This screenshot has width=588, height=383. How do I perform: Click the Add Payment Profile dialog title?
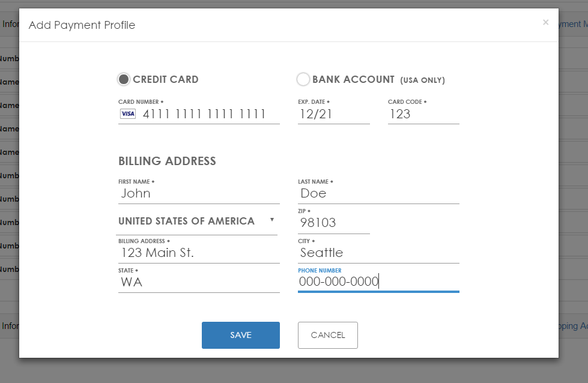(x=82, y=25)
